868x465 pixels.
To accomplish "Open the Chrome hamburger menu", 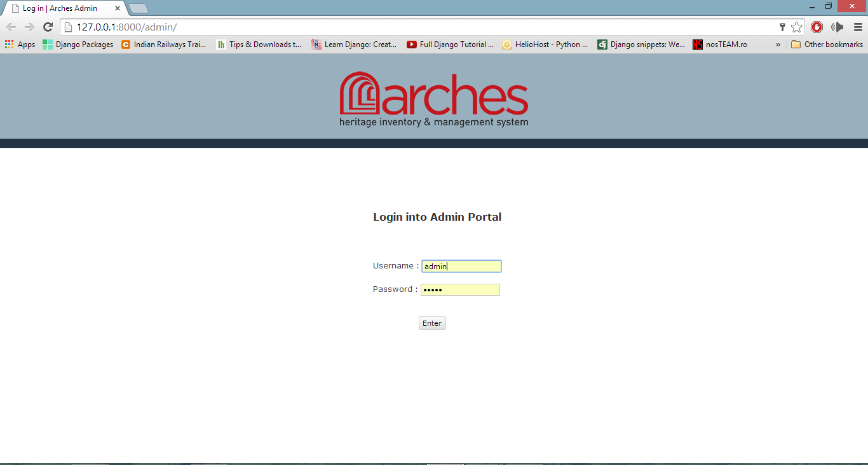I will click(x=857, y=27).
